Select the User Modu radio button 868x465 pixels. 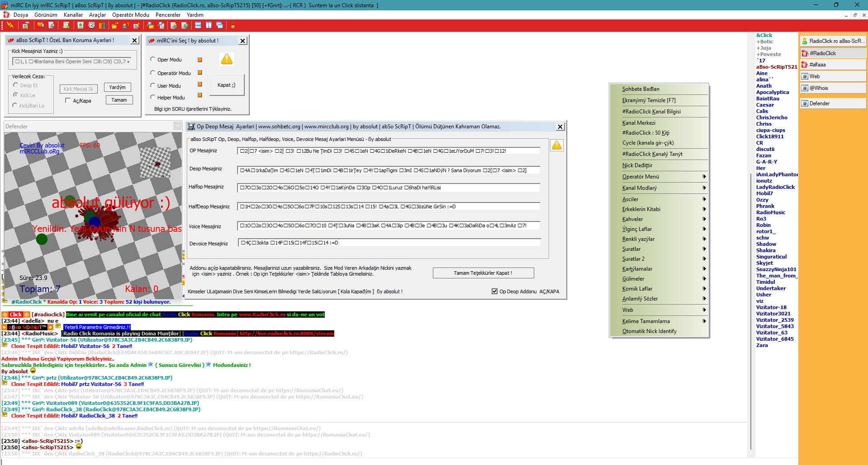[153, 85]
